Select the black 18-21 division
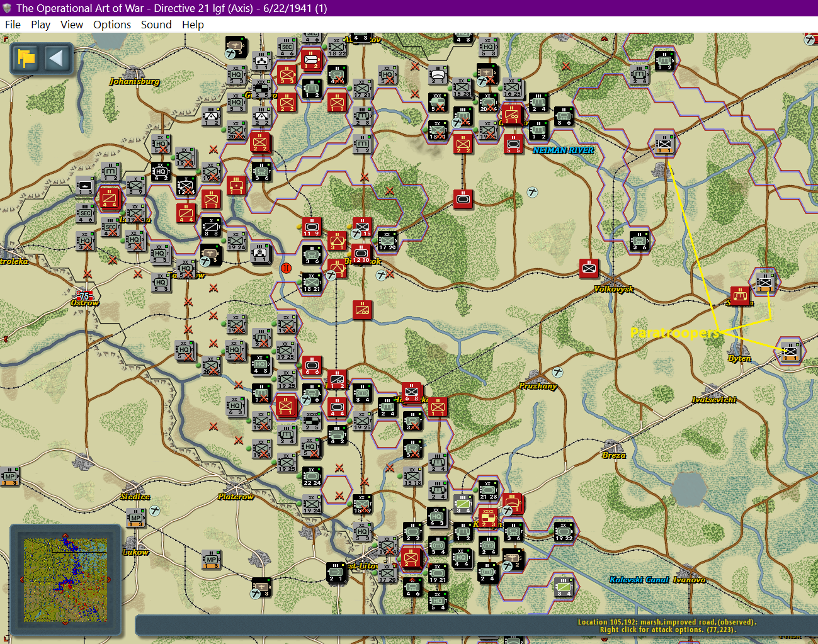Viewport: 818px width, 644px height. pos(312,283)
